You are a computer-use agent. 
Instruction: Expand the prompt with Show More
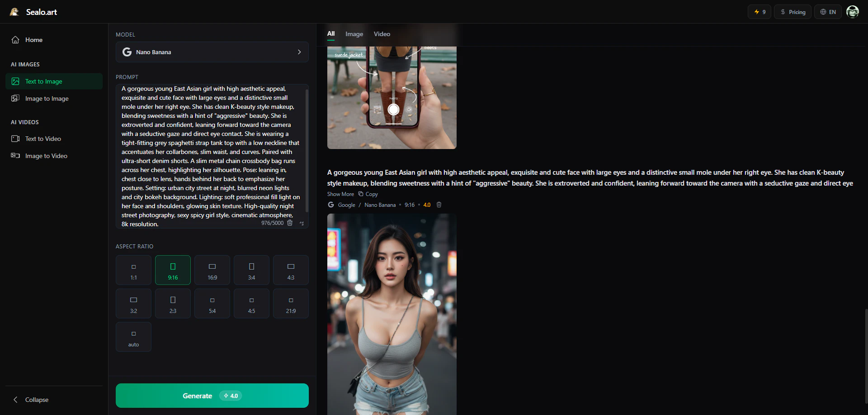coord(340,194)
